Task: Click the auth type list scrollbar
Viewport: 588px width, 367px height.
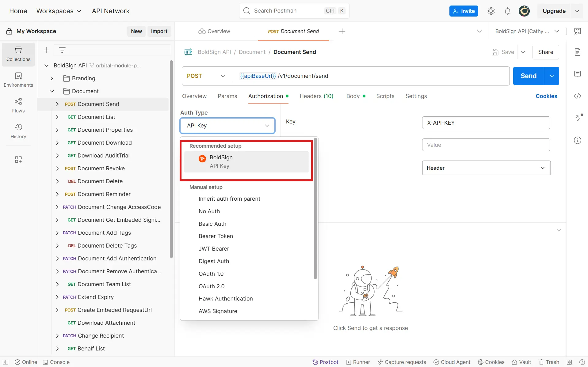Action: pos(315,209)
